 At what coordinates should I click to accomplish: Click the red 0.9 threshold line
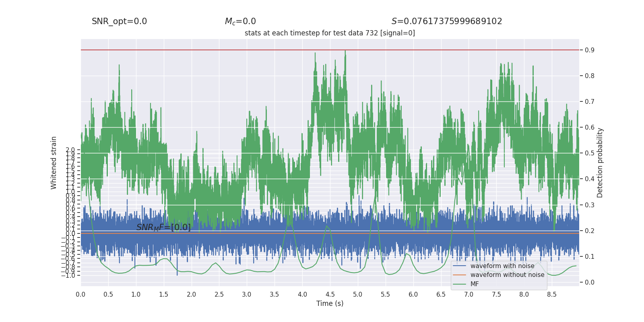point(330,50)
